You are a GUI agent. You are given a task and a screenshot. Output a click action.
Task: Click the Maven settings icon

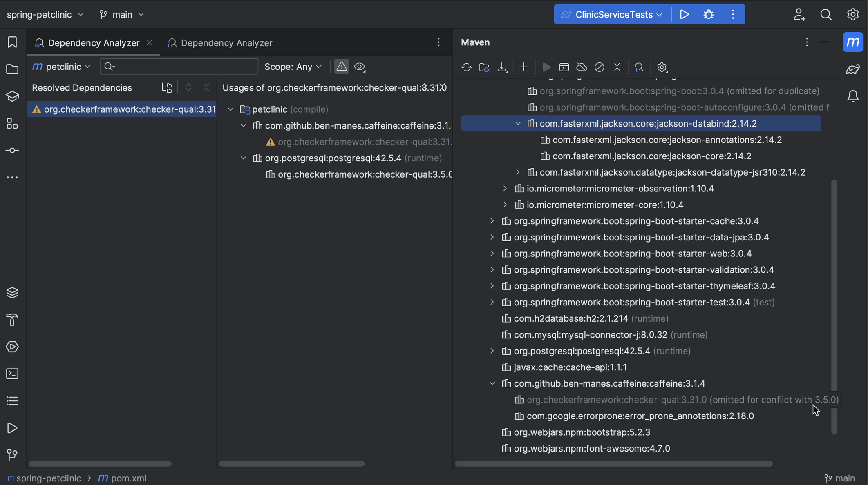click(x=661, y=67)
